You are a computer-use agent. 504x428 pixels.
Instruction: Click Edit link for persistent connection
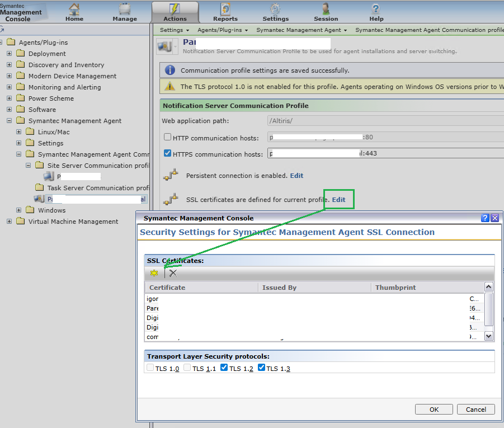tap(296, 176)
